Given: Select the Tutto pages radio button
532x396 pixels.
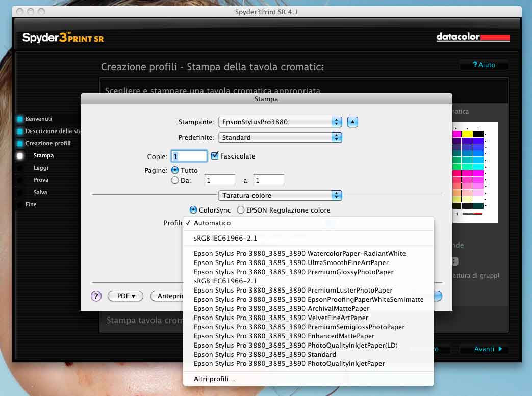Looking at the screenshot, I should (175, 170).
